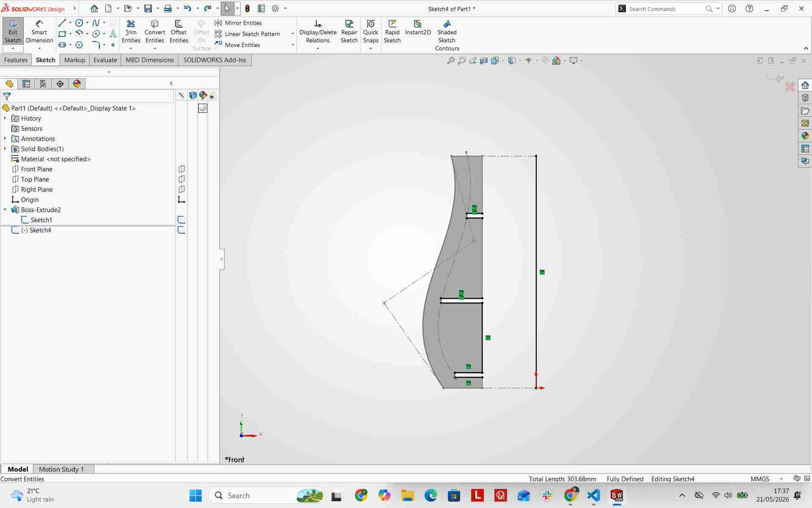Toggle visibility of Front Plane
Image resolution: width=812 pixels, height=508 pixels.
click(x=181, y=169)
